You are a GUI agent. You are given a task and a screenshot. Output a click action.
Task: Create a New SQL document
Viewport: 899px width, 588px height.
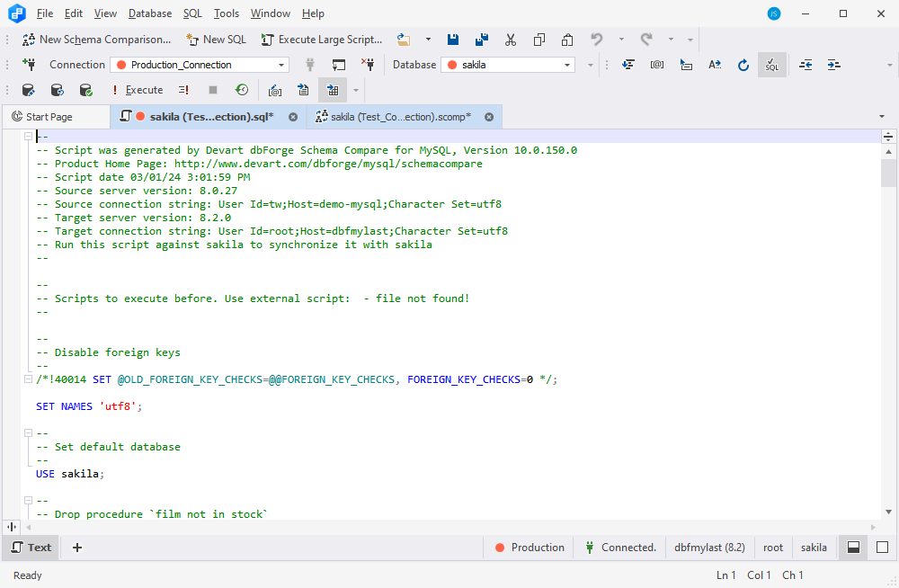(216, 40)
